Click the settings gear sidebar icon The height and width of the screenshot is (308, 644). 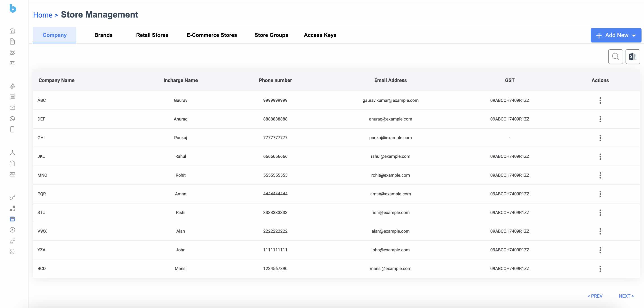point(12,252)
